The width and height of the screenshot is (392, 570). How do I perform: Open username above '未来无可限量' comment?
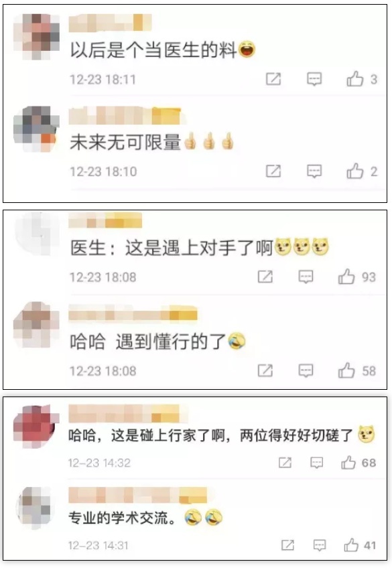pyautogui.click(x=125, y=116)
